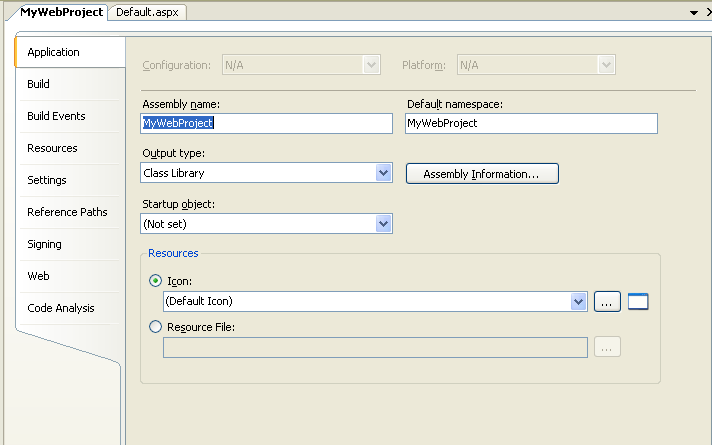Switch to the Default.aspx document tab
The image size is (713, 445).
point(147,12)
